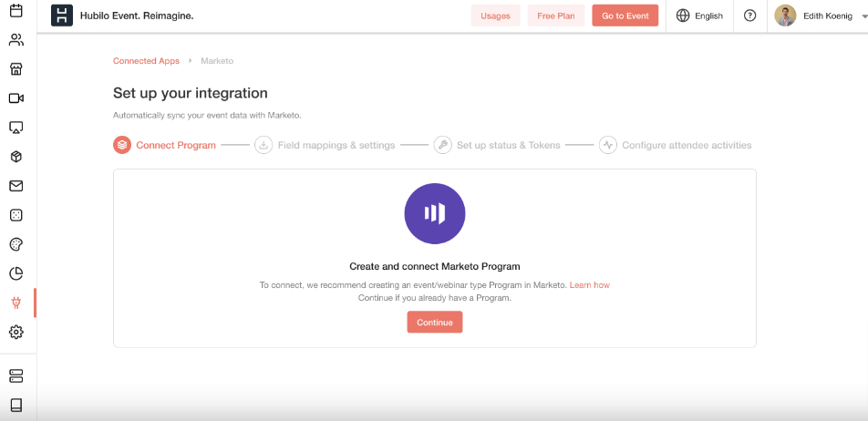Click the Hubilo H logo
868x421 pixels.
62,15
